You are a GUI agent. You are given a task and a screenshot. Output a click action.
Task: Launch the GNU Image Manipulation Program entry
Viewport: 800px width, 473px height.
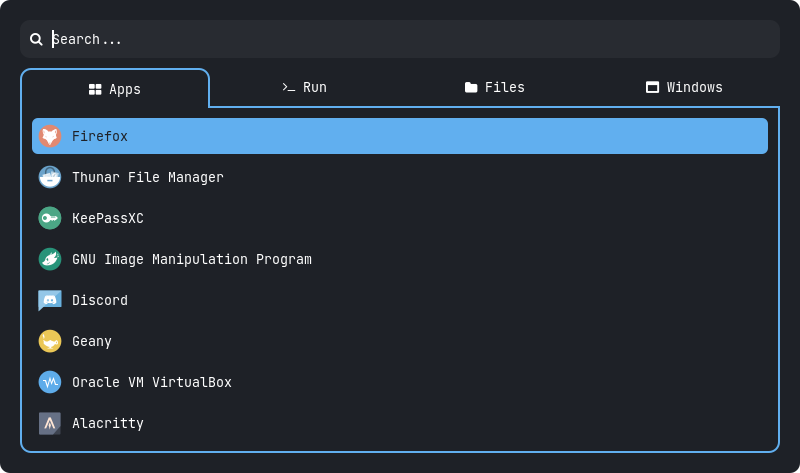[192, 259]
